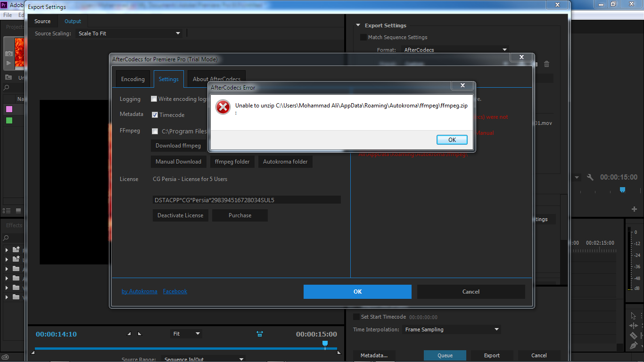Click the Set Out Point triangle icon
This screenshot has width=644, height=362.
(140, 334)
